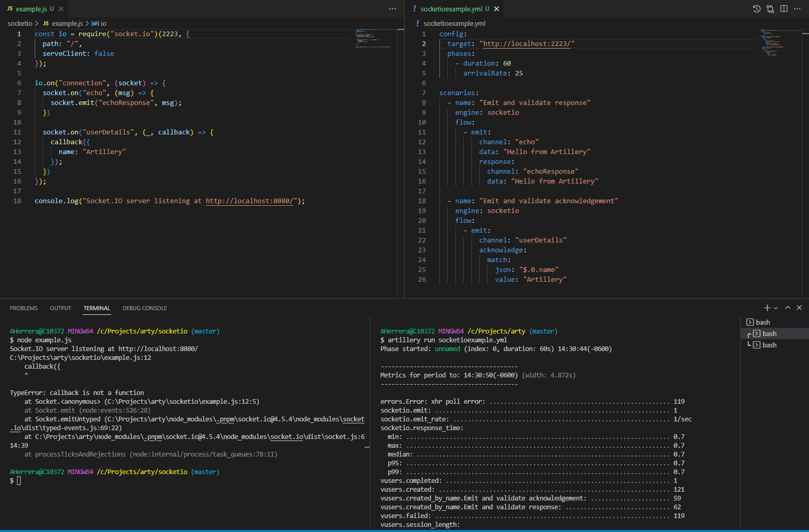The image size is (809, 532).
Task: Select the Split Editor icon
Action: [784, 9]
